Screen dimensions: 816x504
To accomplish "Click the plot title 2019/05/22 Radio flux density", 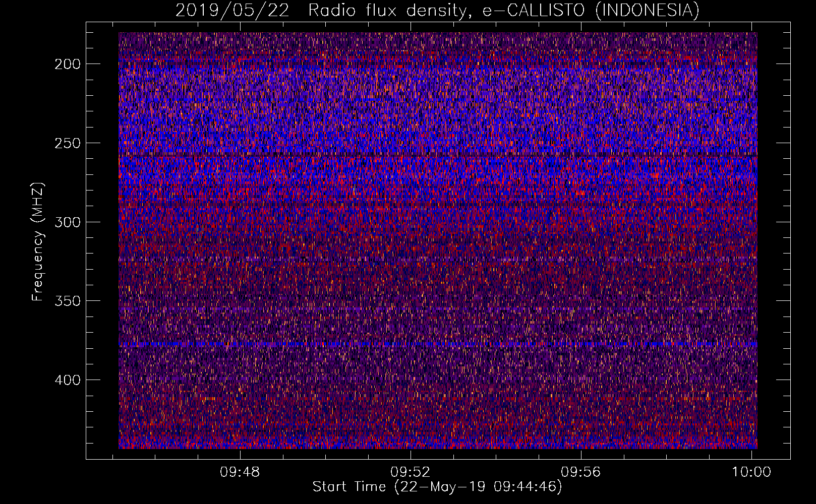I will click(437, 11).
